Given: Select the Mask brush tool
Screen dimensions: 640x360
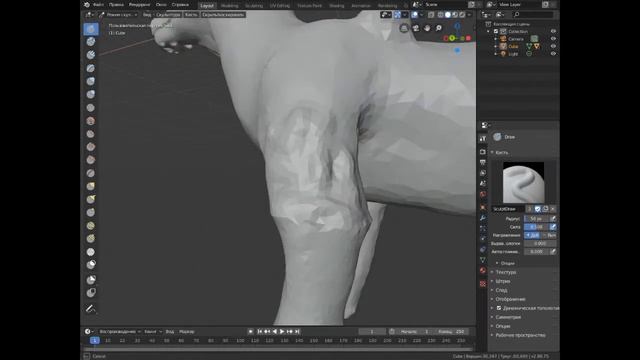Looking at the screenshot, I should pos(91,265).
